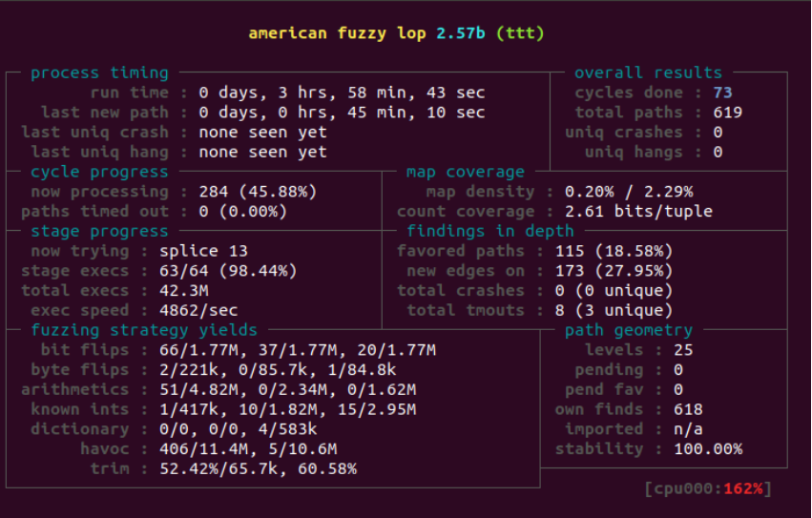Click trim values '52.42%/65.7k, 60.58%'

tap(258, 469)
